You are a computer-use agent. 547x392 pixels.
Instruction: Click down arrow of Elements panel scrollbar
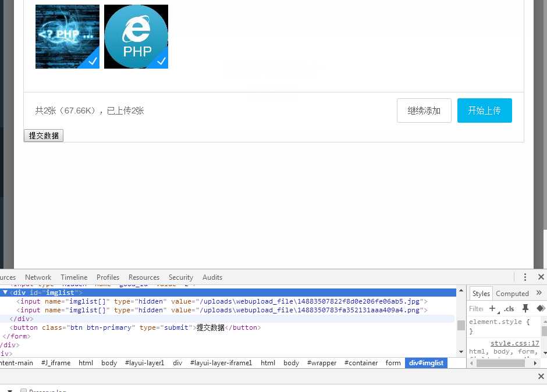point(461,351)
